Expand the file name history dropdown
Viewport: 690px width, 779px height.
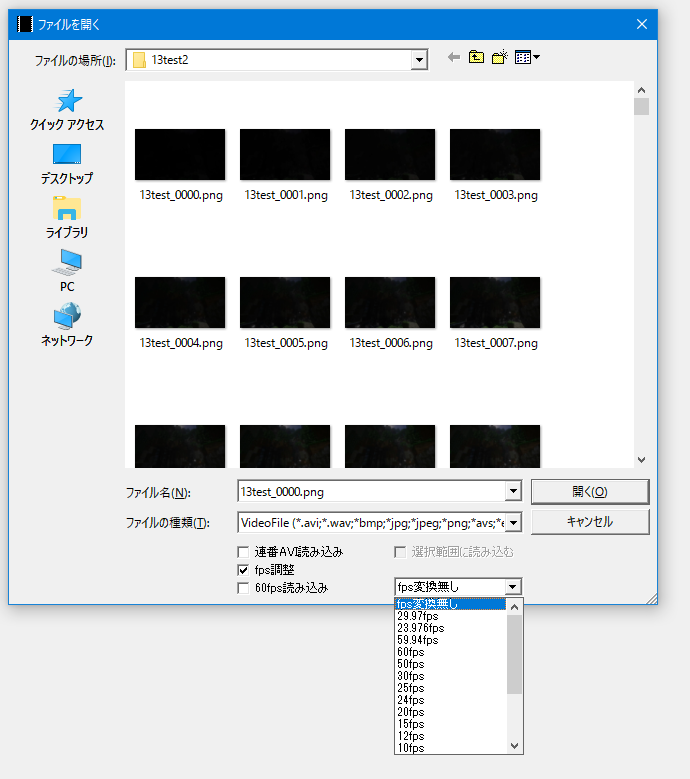tap(513, 491)
